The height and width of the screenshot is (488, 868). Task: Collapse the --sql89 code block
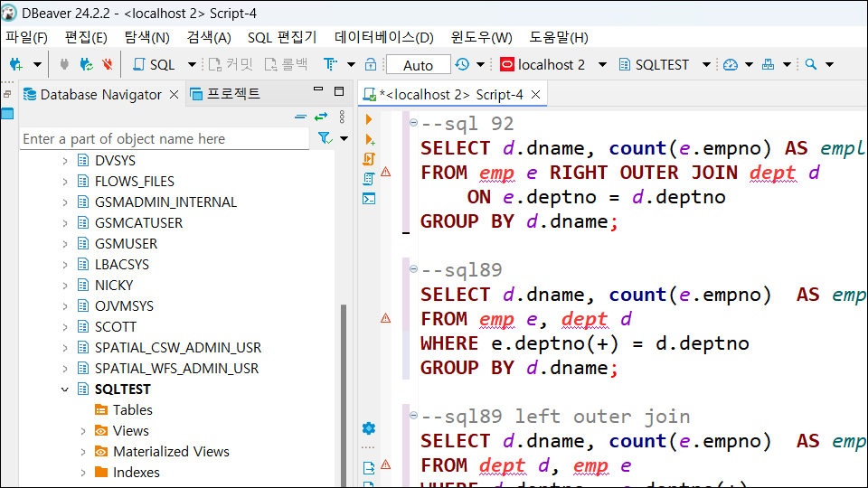[413, 269]
